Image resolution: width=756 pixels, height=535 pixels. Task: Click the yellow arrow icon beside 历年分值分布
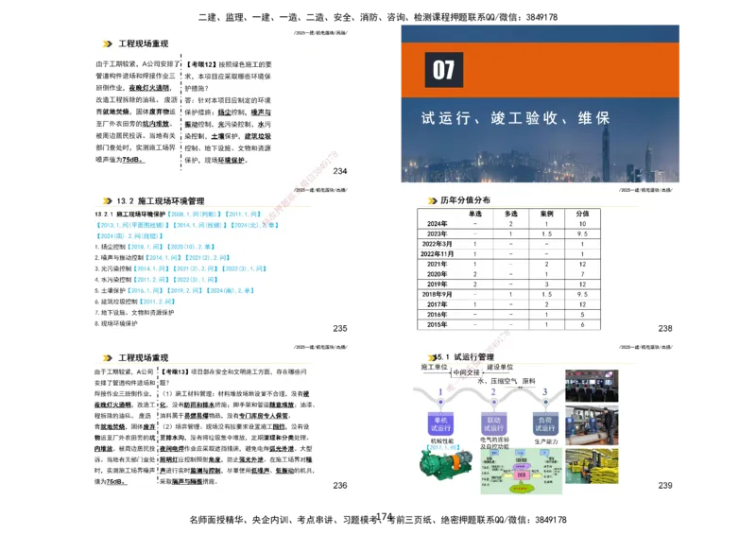pos(432,200)
